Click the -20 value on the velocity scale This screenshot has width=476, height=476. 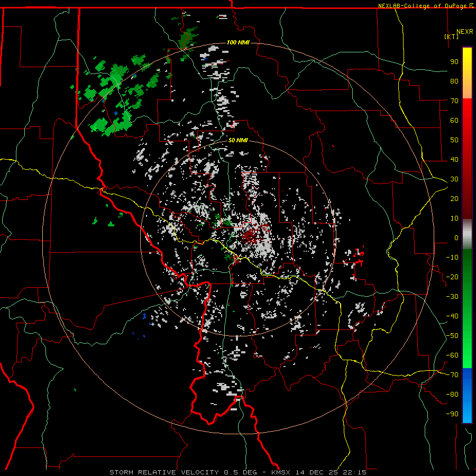tap(452, 277)
